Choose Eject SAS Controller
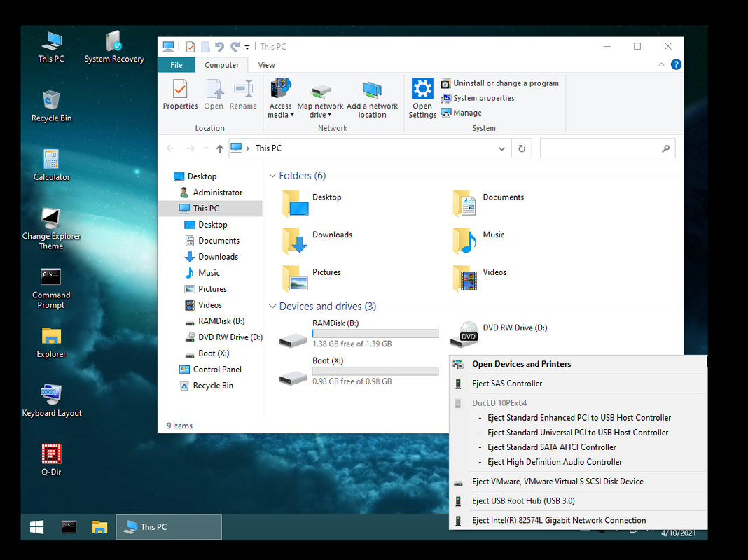Screen dimensions: 748x560 click(x=579, y=384)
